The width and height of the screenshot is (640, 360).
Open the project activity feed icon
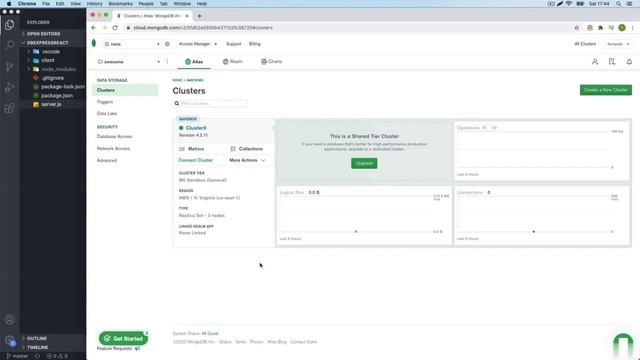point(612,62)
